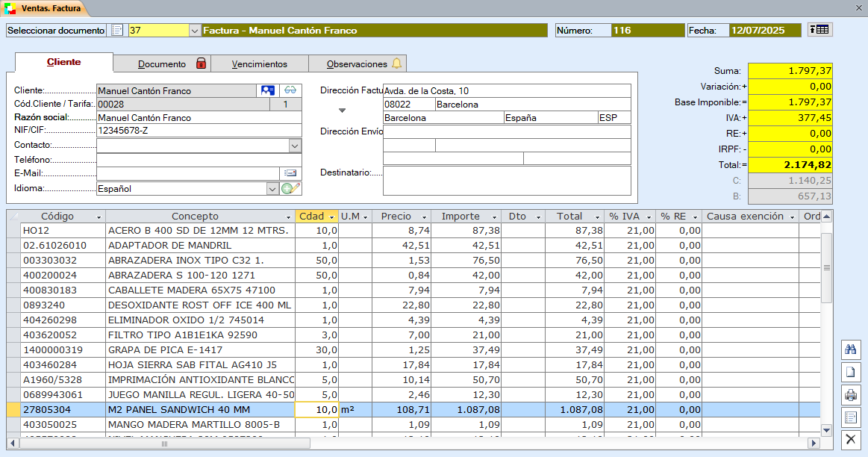The width and height of the screenshot is (868, 457).
Task: Click the binoculars search icon
Action: [851, 349]
